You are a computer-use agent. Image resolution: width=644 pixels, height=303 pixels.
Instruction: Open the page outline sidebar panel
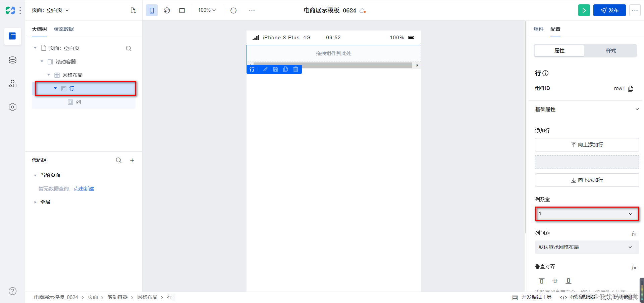12,36
